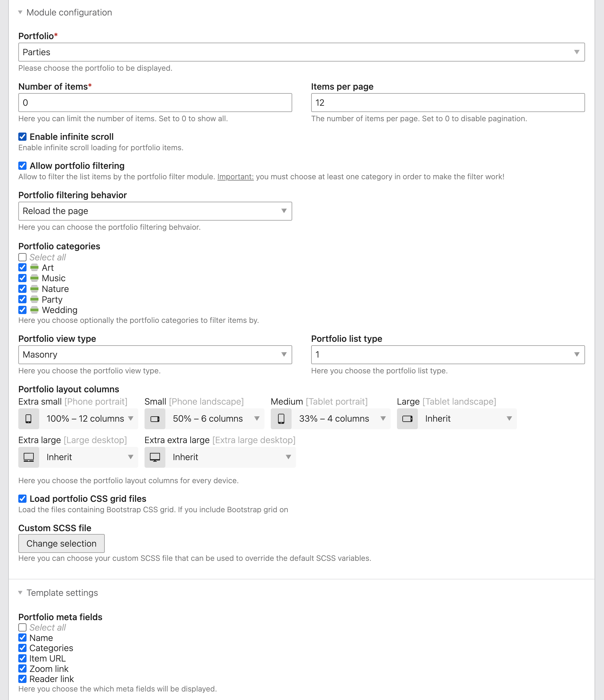The width and height of the screenshot is (604, 700).
Task: Uncheck the Zoom link meta field
Action: pyautogui.click(x=22, y=668)
